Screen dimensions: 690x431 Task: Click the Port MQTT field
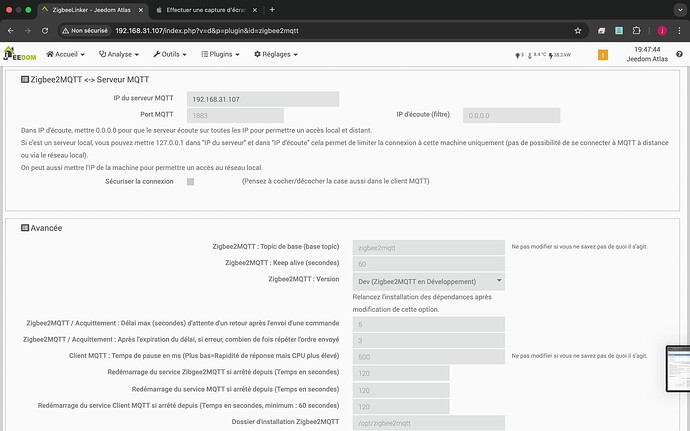point(235,115)
